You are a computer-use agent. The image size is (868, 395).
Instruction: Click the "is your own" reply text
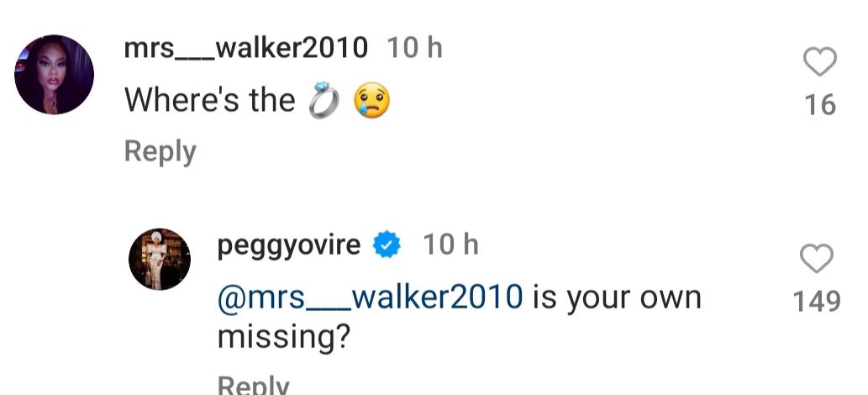coord(616,298)
